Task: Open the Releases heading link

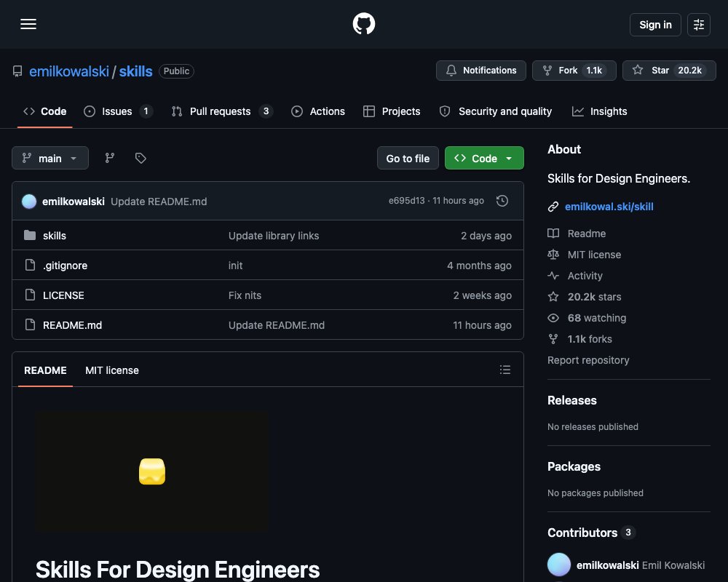Action: (572, 400)
